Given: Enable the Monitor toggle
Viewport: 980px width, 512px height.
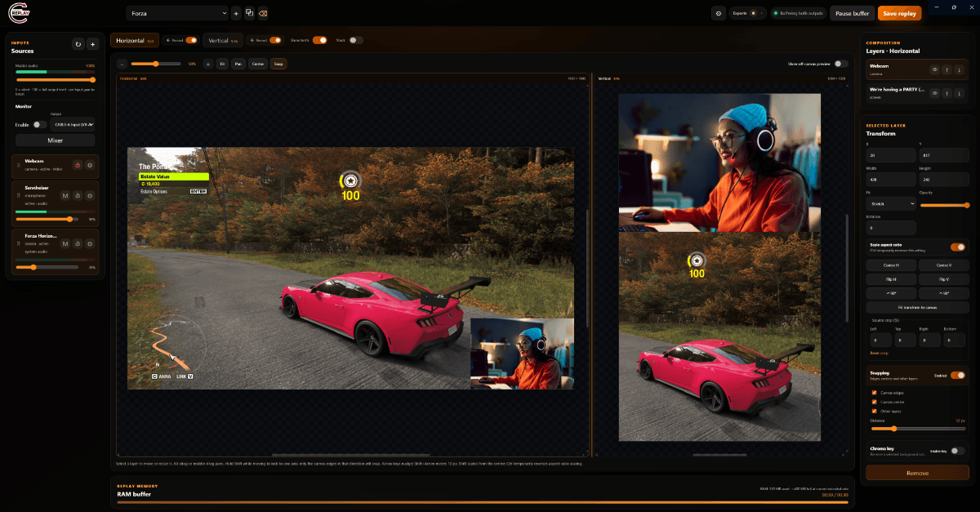Looking at the screenshot, I should coord(39,125).
